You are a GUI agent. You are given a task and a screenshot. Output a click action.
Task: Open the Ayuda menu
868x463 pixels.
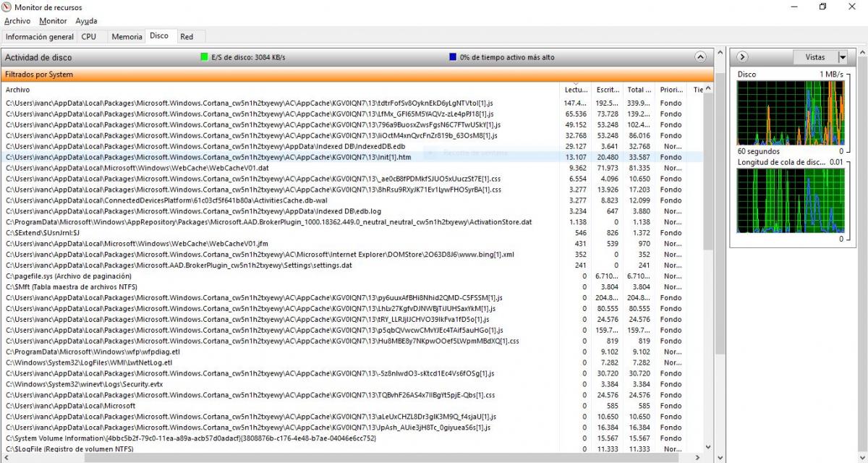(x=86, y=21)
